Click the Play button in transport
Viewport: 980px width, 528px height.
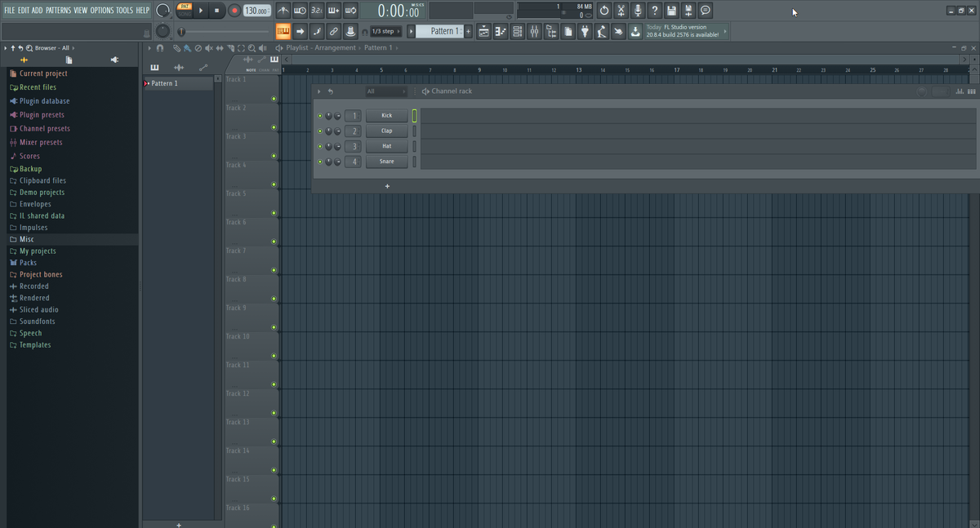201,11
